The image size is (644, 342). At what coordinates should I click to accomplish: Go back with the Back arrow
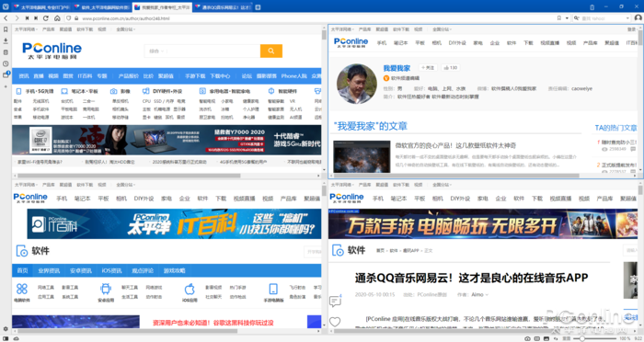click(x=6, y=18)
